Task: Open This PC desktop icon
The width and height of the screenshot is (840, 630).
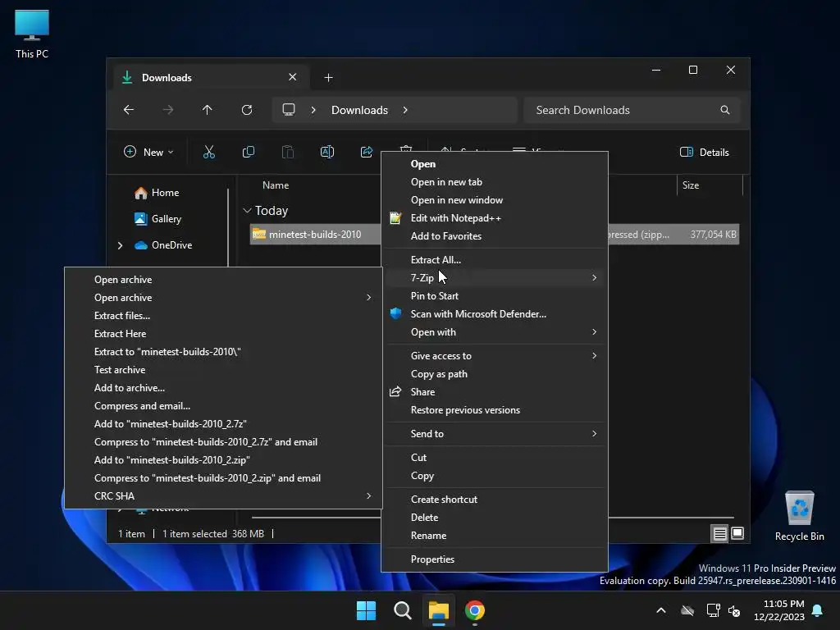Action: (x=32, y=34)
